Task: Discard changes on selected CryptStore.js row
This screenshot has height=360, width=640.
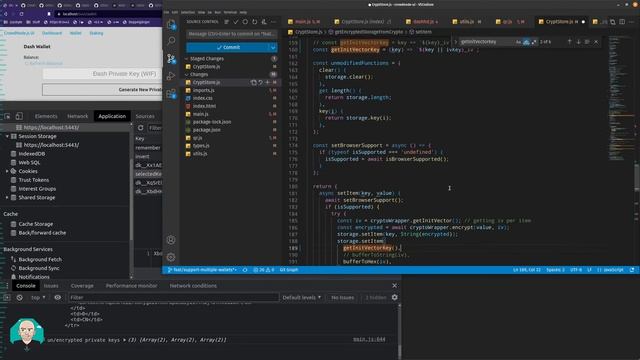Action: (x=260, y=82)
